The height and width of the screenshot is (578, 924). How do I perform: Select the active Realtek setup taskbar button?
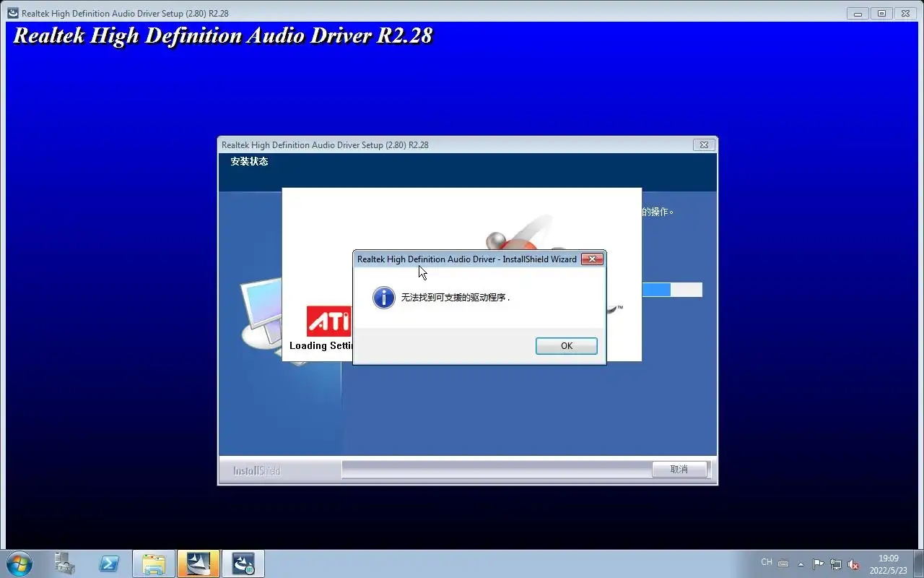pyautogui.click(x=198, y=564)
